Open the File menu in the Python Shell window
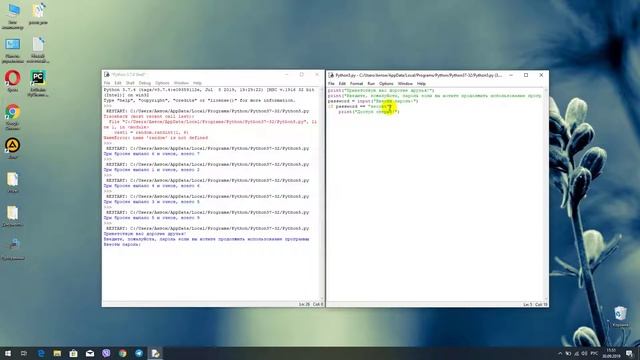Image resolution: width=640 pixels, height=360 pixels. (x=107, y=83)
